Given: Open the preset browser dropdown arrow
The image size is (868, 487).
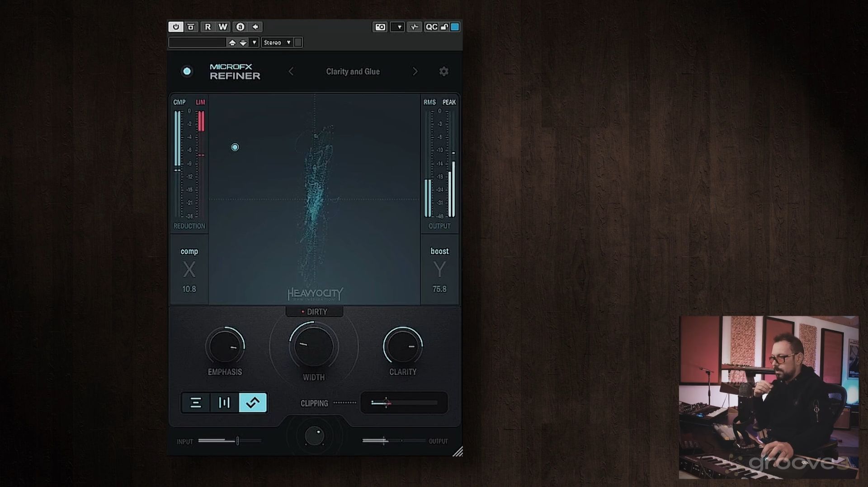Looking at the screenshot, I should 255,42.
